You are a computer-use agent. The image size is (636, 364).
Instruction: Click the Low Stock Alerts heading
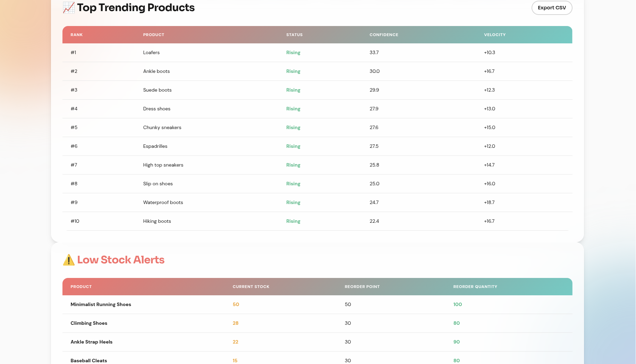click(x=121, y=260)
